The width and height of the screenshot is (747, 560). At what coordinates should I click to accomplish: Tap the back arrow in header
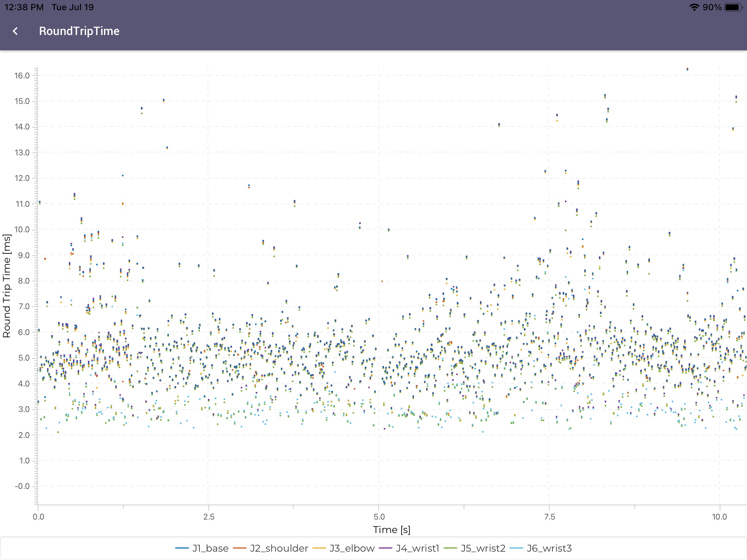point(15,31)
